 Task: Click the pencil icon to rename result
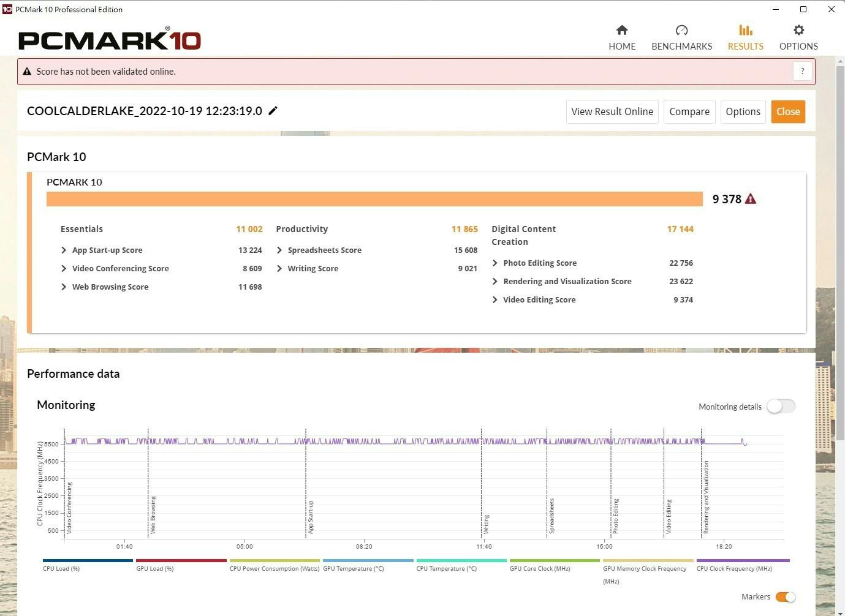tap(273, 111)
